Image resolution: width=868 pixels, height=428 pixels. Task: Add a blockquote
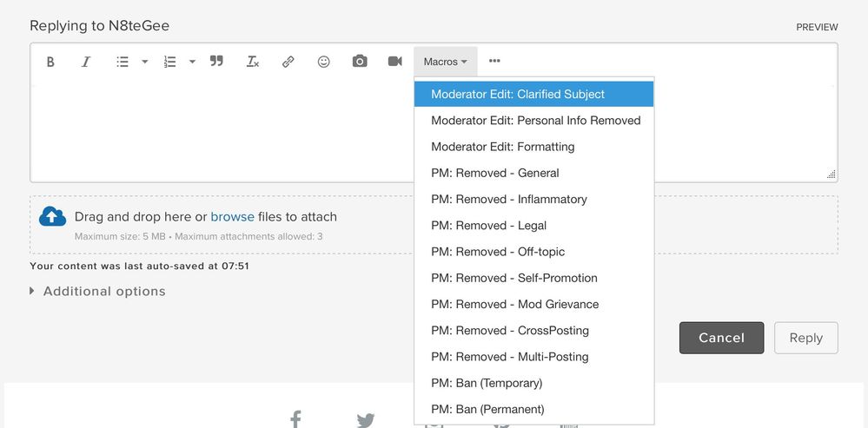[216, 62]
